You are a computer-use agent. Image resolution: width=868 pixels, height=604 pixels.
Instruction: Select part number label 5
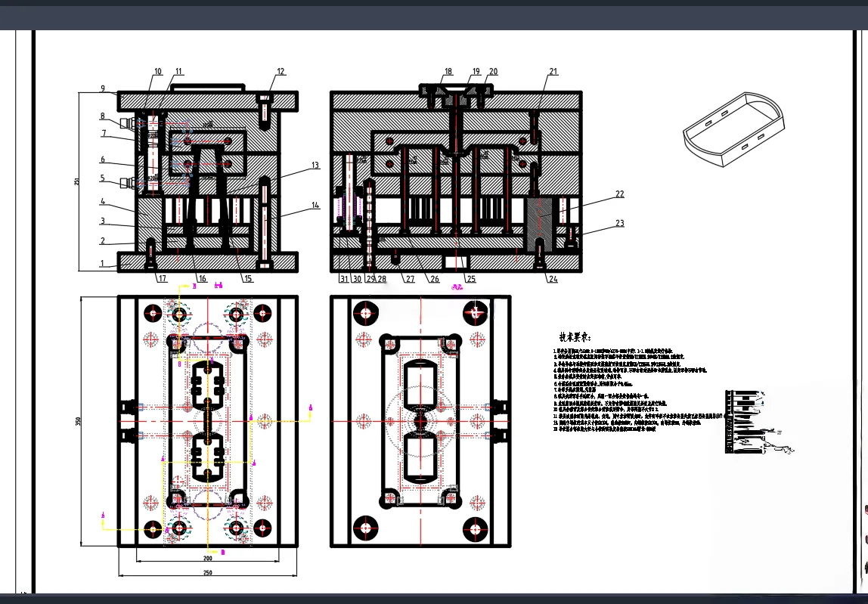coord(102,178)
